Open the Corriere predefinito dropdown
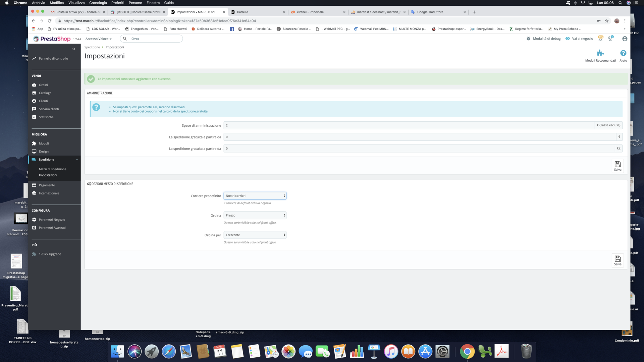 [255, 196]
